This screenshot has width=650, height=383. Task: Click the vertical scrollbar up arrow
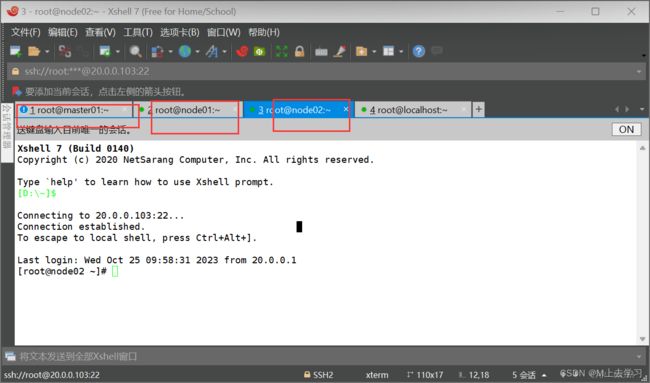pos(643,148)
